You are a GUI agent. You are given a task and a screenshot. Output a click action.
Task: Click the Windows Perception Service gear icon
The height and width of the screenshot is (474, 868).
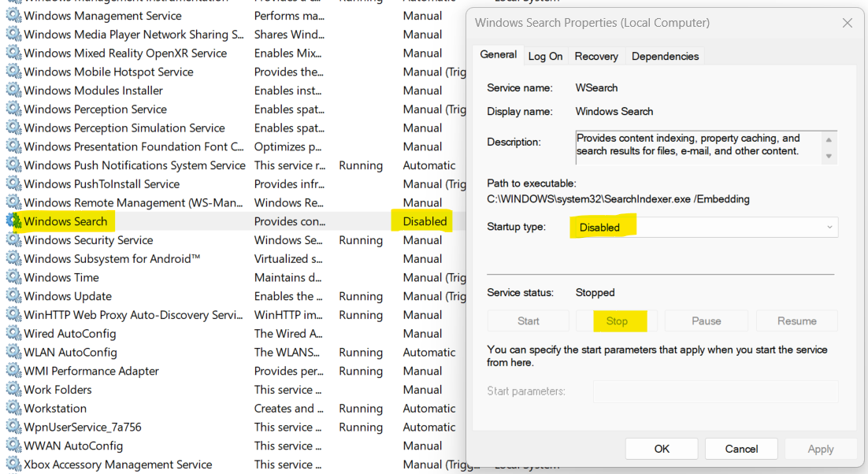14,109
